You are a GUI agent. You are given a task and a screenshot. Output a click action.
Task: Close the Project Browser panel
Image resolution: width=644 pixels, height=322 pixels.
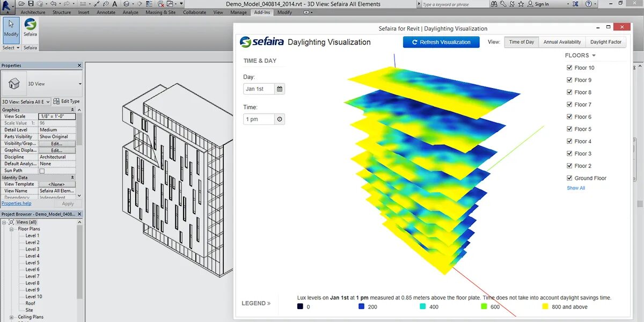coord(79,214)
